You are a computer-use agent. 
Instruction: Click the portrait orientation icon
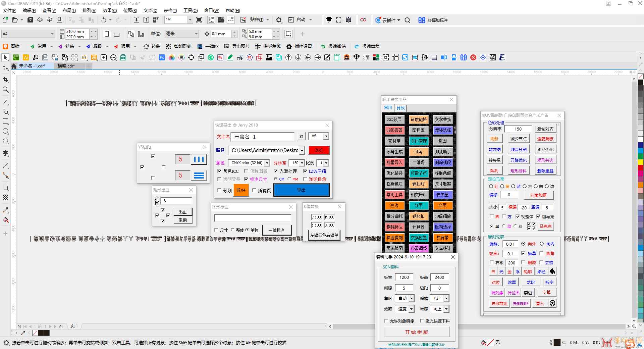click(107, 34)
